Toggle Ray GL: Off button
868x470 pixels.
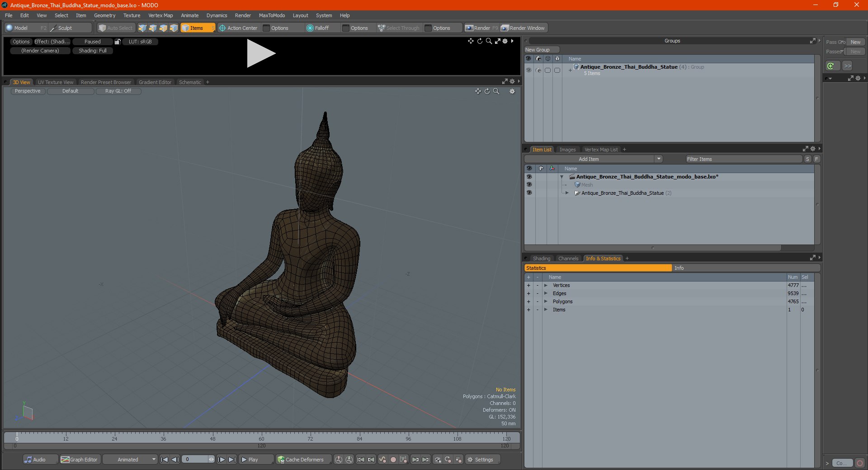[118, 91]
